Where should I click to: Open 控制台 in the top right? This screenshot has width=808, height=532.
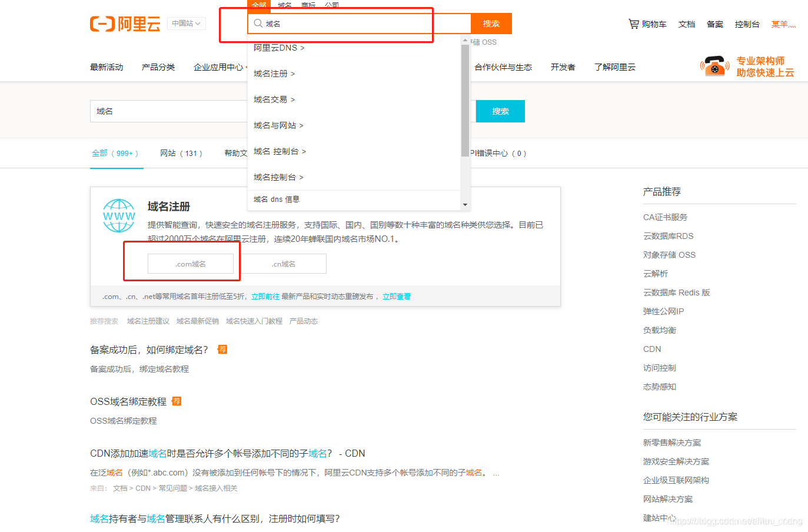(747, 24)
